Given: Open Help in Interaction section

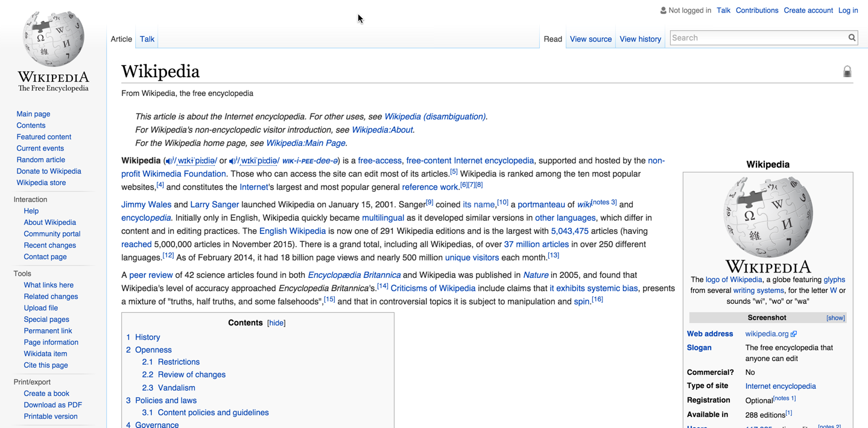Looking at the screenshot, I should (31, 211).
